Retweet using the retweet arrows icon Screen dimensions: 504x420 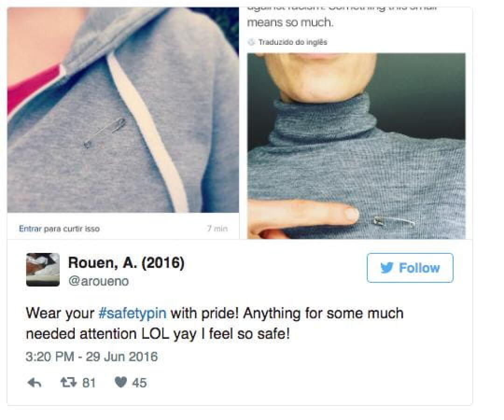69,382
